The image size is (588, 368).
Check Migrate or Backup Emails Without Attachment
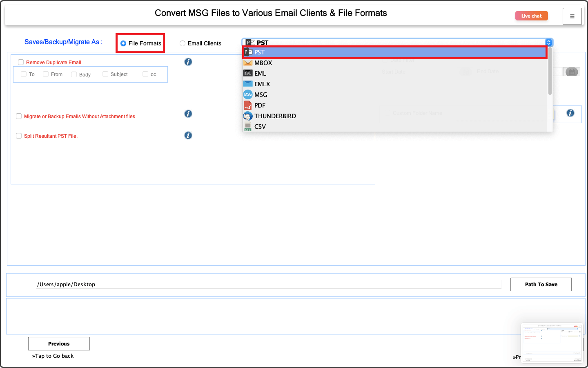tap(19, 116)
